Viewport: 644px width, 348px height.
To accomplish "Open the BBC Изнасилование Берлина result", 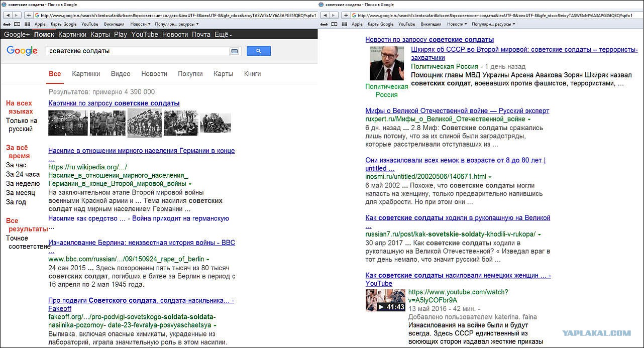I will point(142,243).
